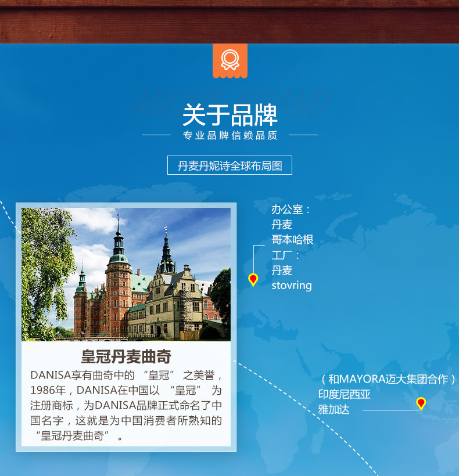The height and width of the screenshot is (476, 459).
Task: Click the red map pin near Denmark
Action: click(253, 280)
